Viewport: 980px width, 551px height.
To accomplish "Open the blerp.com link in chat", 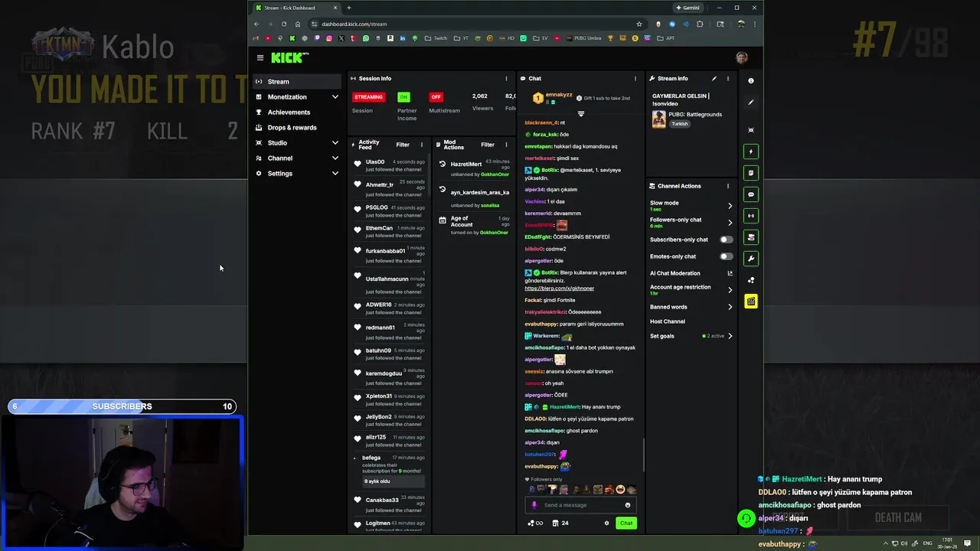I will (559, 289).
